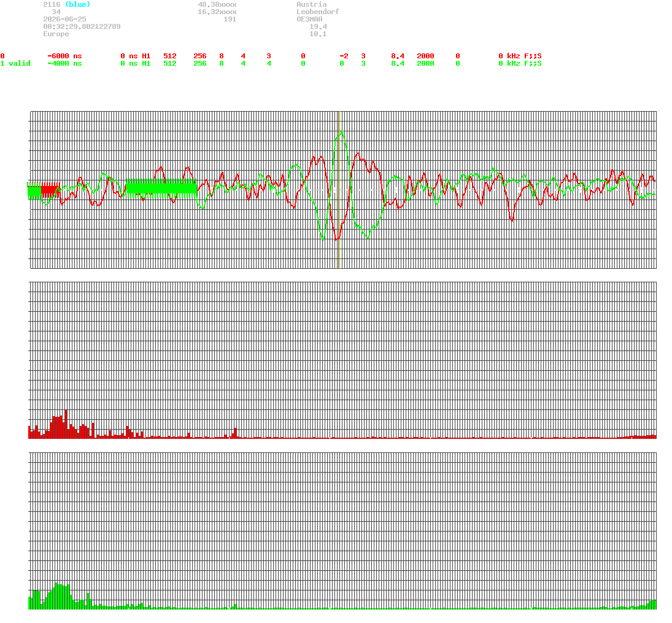
Task: Click the green waveform's tallest peak
Action: (341, 131)
